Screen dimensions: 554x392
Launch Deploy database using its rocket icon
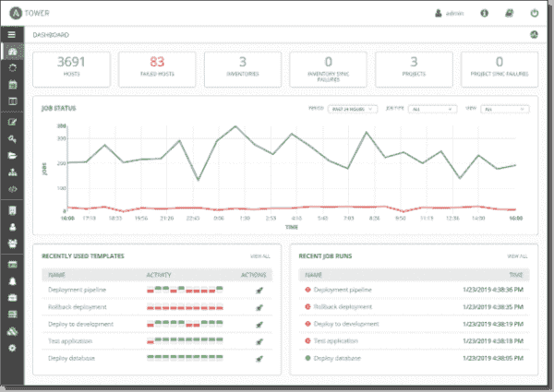259,358
